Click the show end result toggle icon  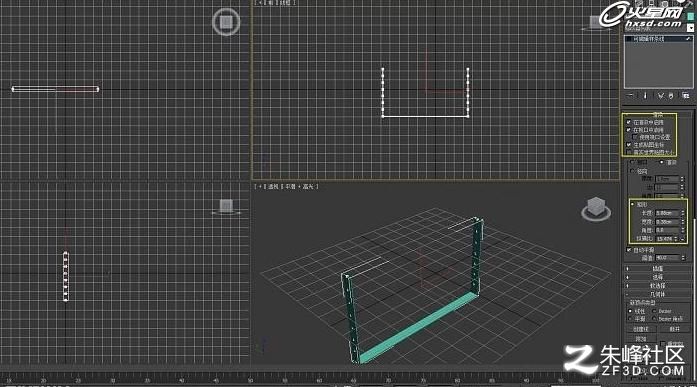click(645, 96)
